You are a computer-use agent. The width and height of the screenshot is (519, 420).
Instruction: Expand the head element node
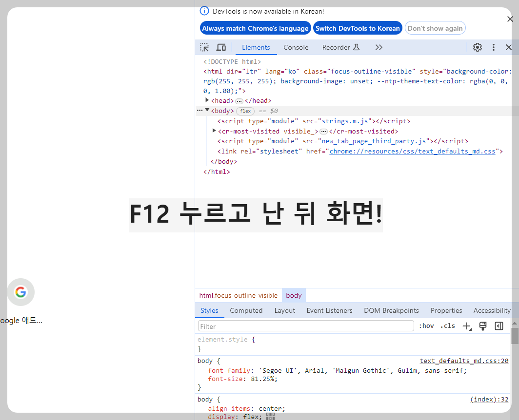click(x=207, y=100)
